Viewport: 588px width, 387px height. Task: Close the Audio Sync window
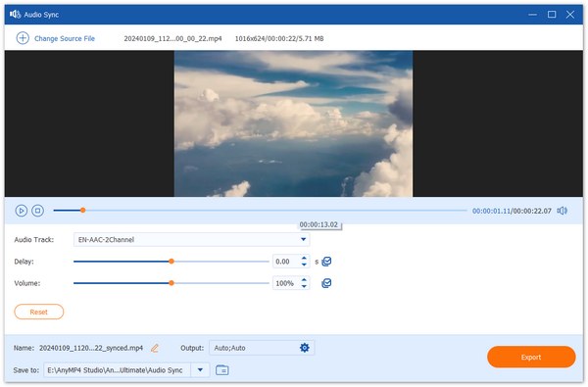570,15
